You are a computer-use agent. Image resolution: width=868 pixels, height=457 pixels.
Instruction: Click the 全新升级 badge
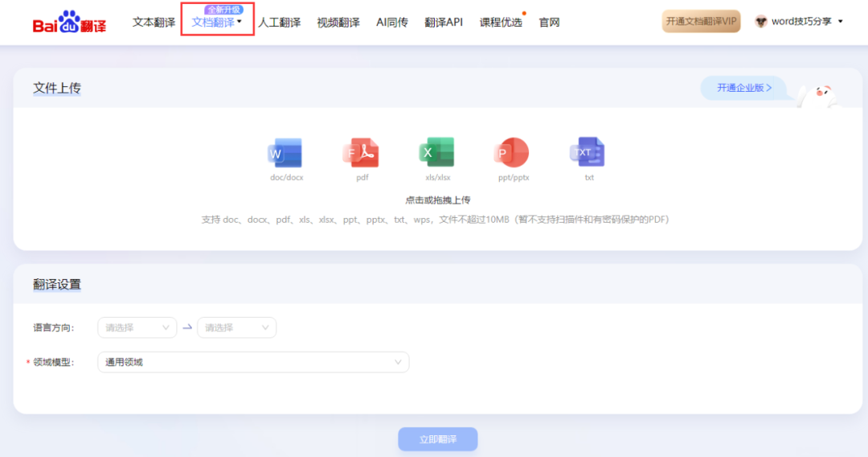(223, 10)
